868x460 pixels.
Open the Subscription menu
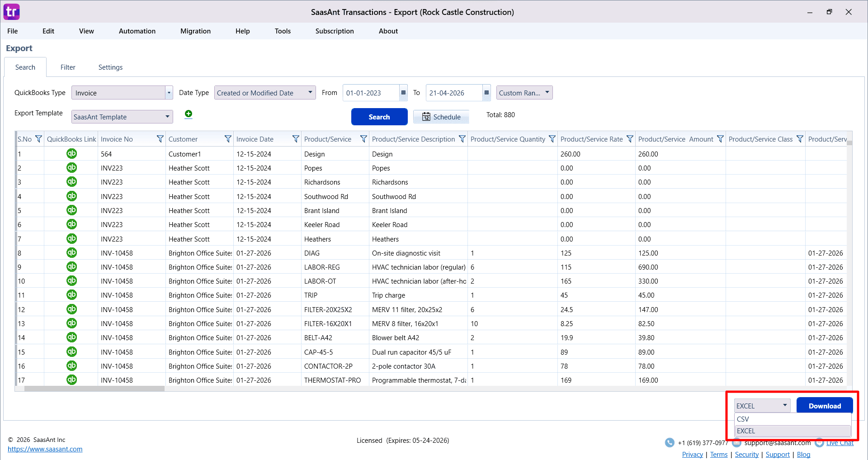(335, 31)
